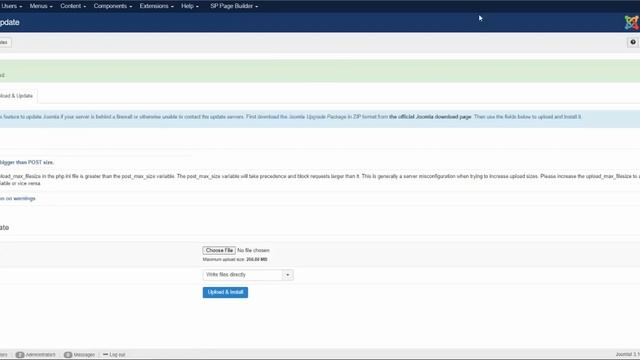Open the Menus dropdown menu

coord(41,6)
